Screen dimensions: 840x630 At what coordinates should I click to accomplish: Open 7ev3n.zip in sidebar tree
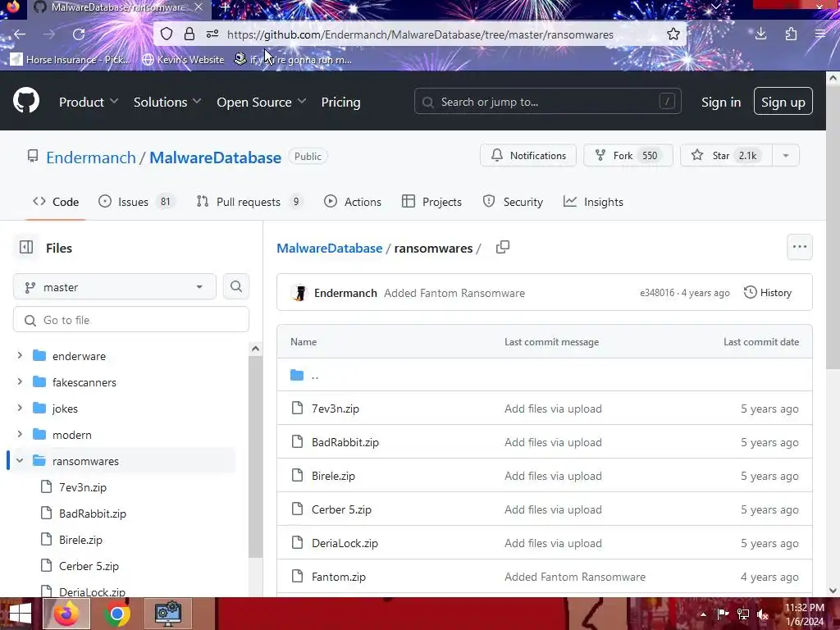(83, 487)
